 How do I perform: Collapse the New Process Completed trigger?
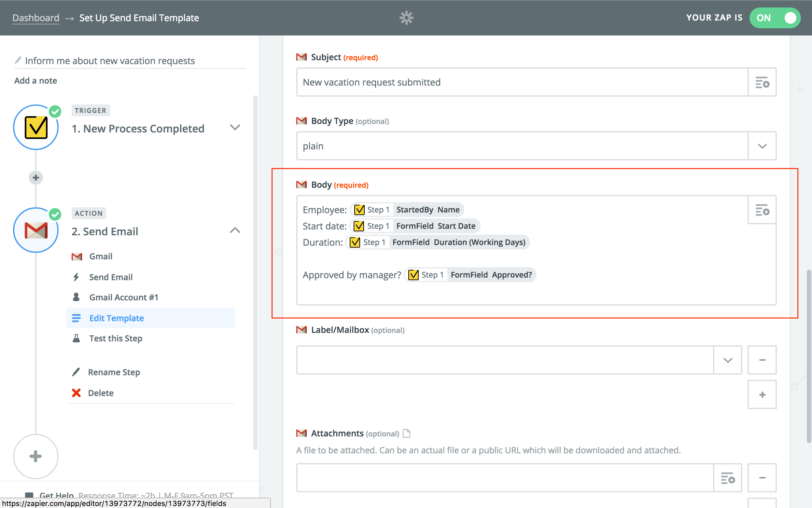[234, 128]
